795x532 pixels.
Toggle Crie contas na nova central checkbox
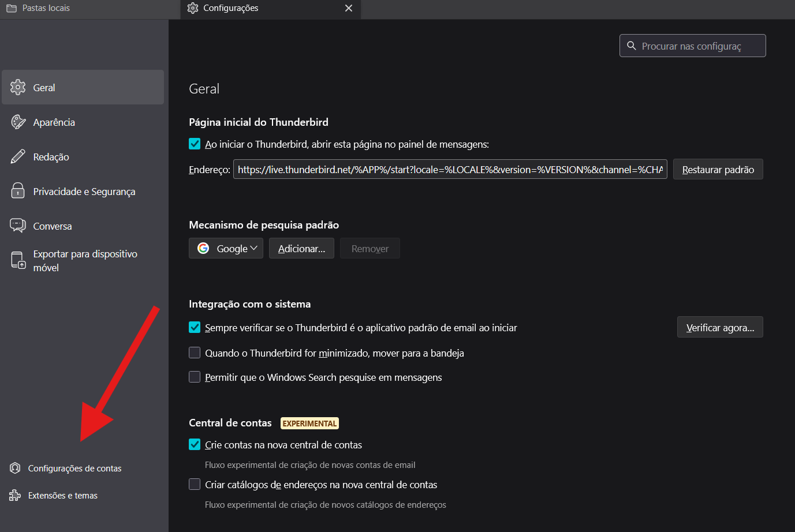(195, 444)
